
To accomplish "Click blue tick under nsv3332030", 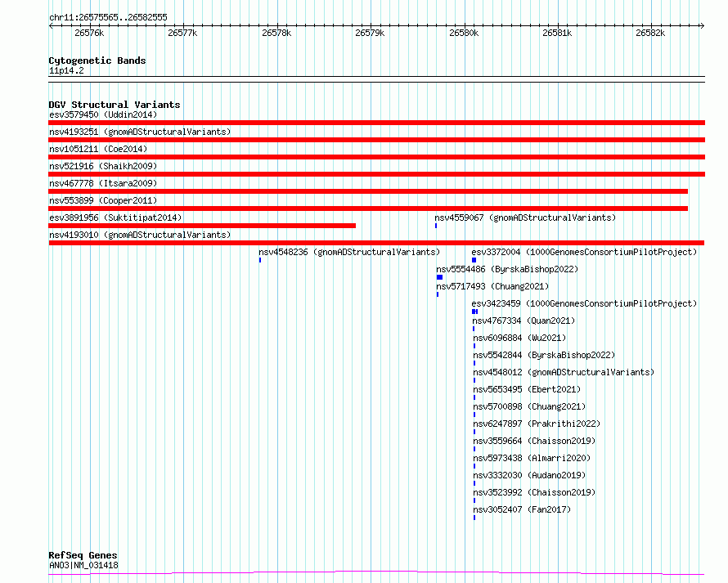I will [x=474, y=483].
